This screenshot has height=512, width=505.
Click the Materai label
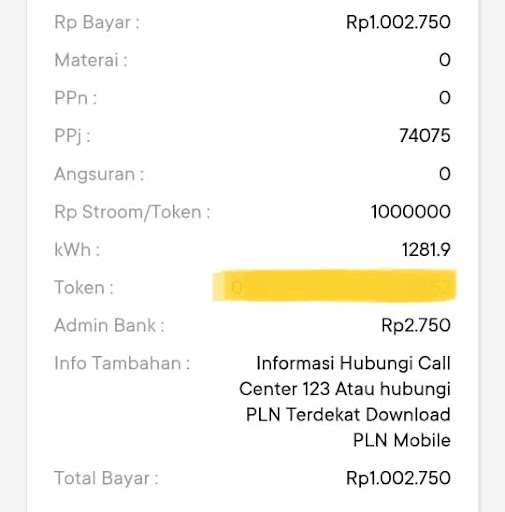point(91,60)
